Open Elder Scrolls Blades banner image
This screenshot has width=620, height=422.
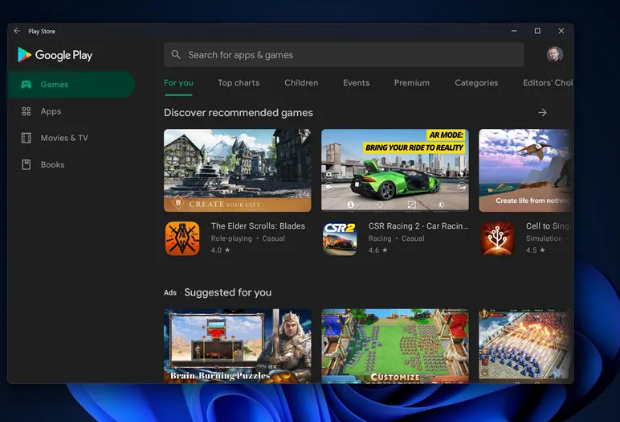(237, 170)
